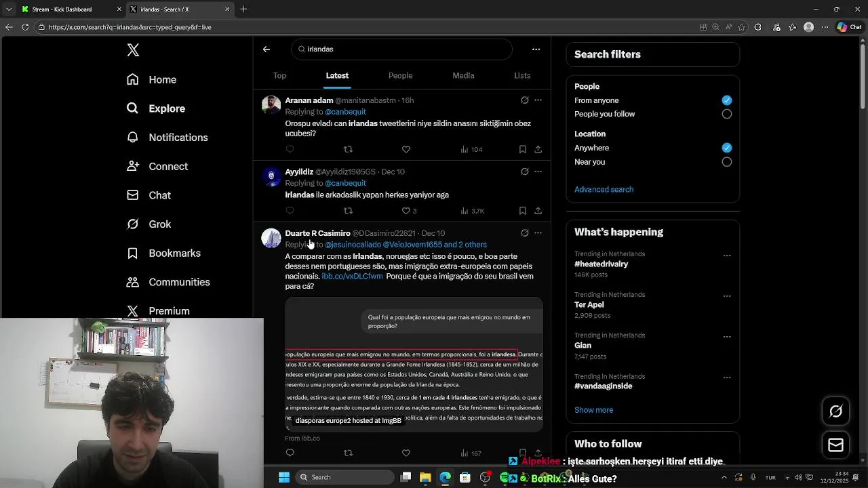The height and width of the screenshot is (488, 868).
Task: Like Ayyildiz's post with 3 likes
Action: pos(409,211)
